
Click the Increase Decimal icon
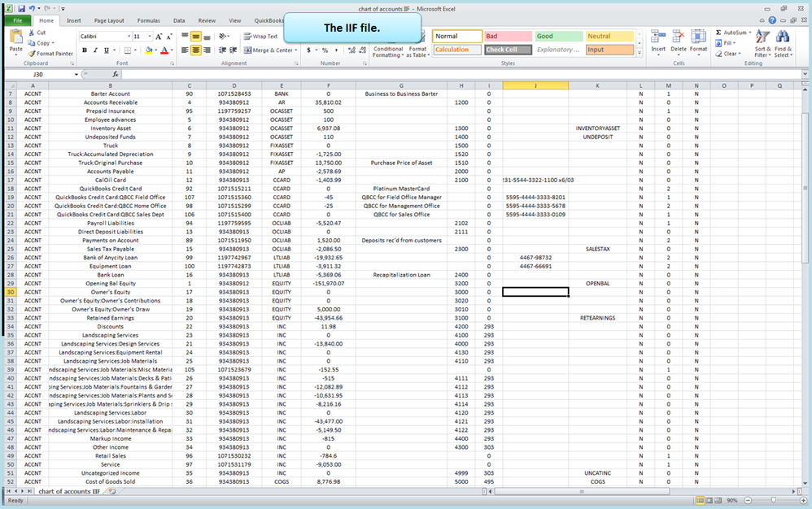pos(351,50)
